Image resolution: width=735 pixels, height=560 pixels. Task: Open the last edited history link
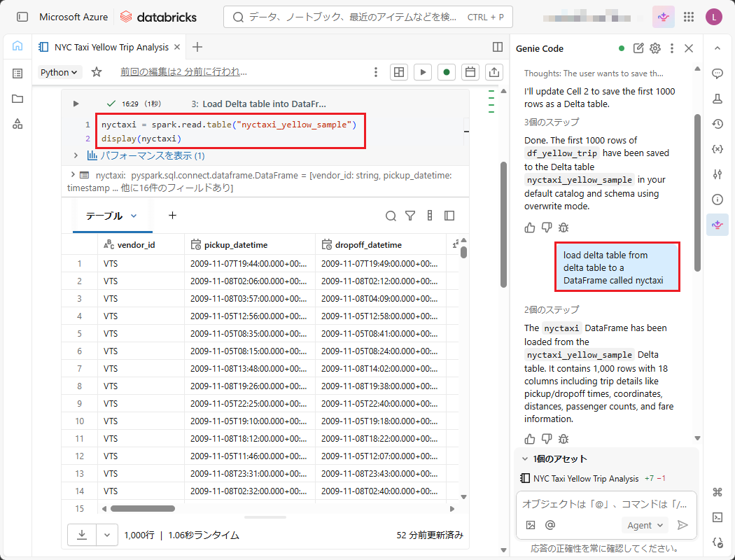click(183, 72)
